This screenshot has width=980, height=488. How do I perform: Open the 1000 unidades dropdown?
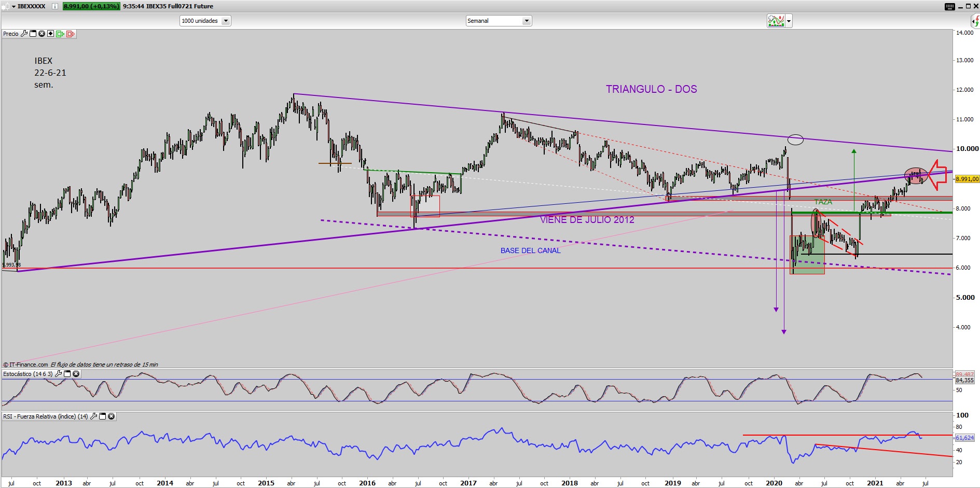point(205,21)
